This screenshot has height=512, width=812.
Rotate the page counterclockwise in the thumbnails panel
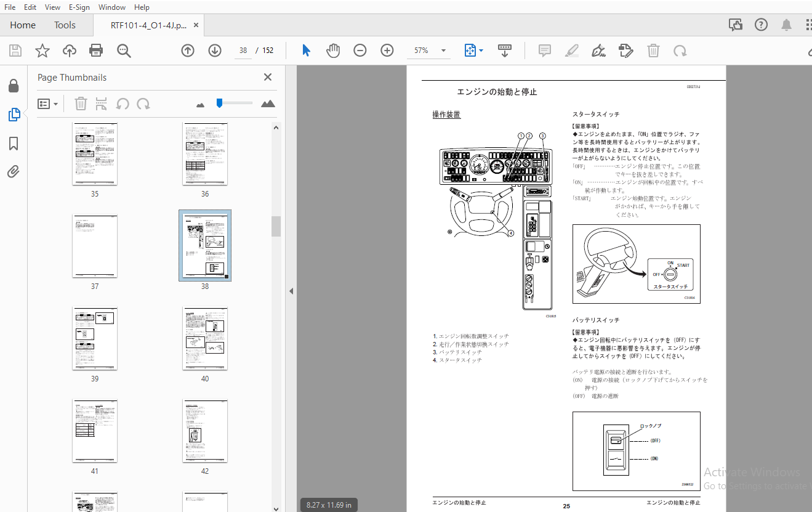pos(123,104)
